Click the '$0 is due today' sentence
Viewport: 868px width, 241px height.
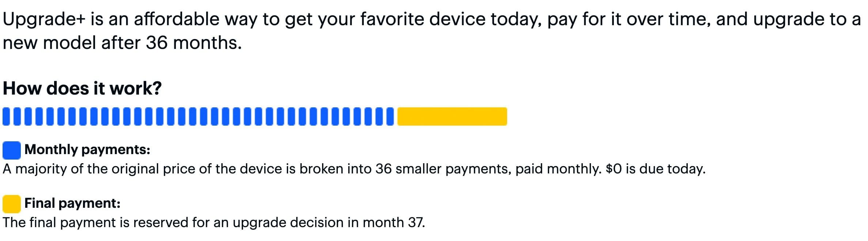coord(656,169)
